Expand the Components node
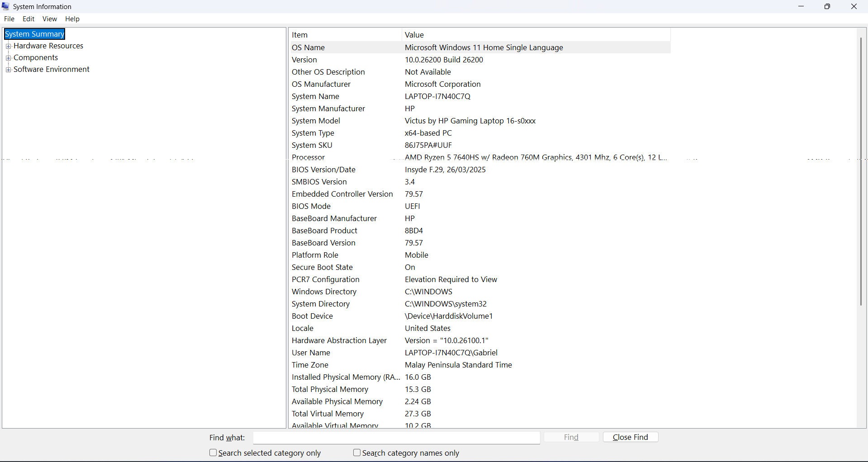 pyautogui.click(x=8, y=58)
